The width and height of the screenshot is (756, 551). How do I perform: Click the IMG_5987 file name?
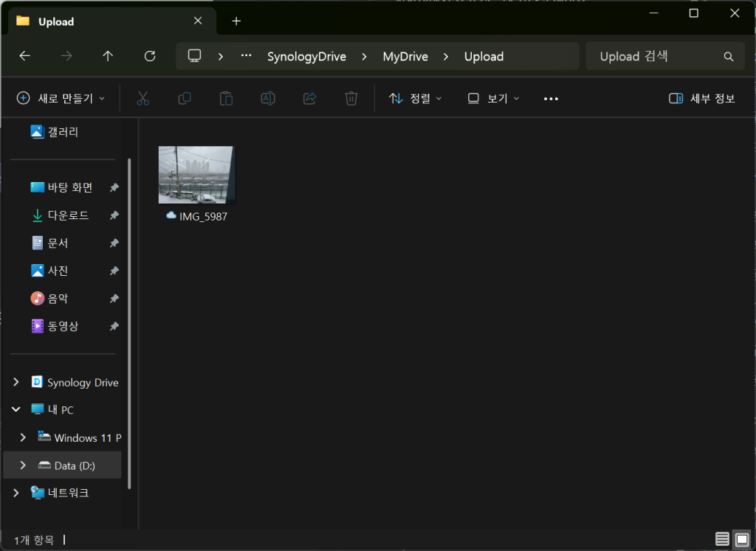pos(203,217)
